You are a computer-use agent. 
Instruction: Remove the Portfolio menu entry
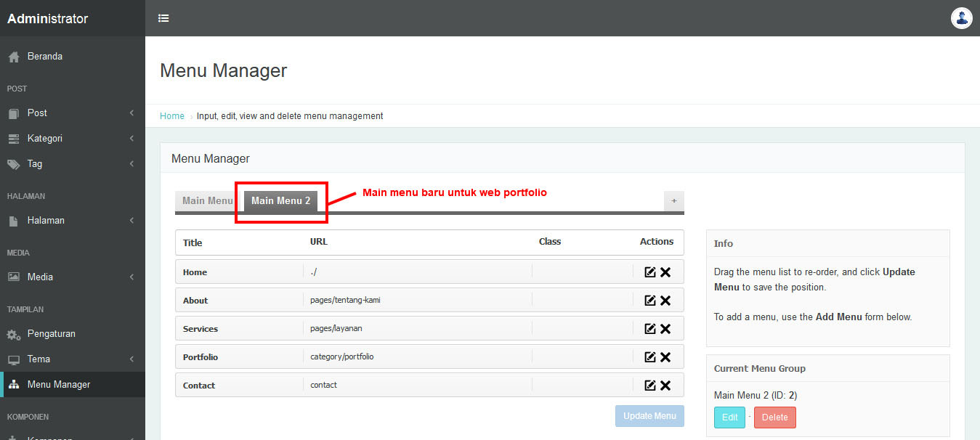tap(665, 357)
